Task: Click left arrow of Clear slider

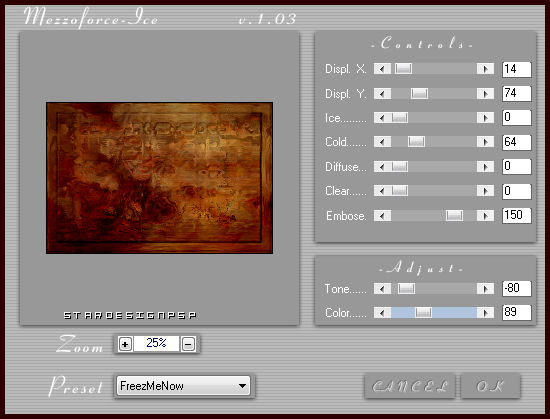Action: pyautogui.click(x=382, y=191)
